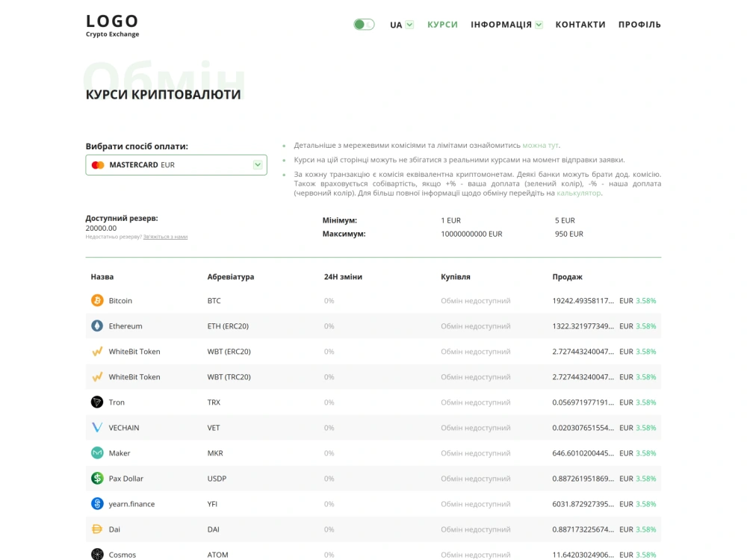747x560 pixels.
Task: Click the BTC abbreviation cell
Action: coord(214,300)
